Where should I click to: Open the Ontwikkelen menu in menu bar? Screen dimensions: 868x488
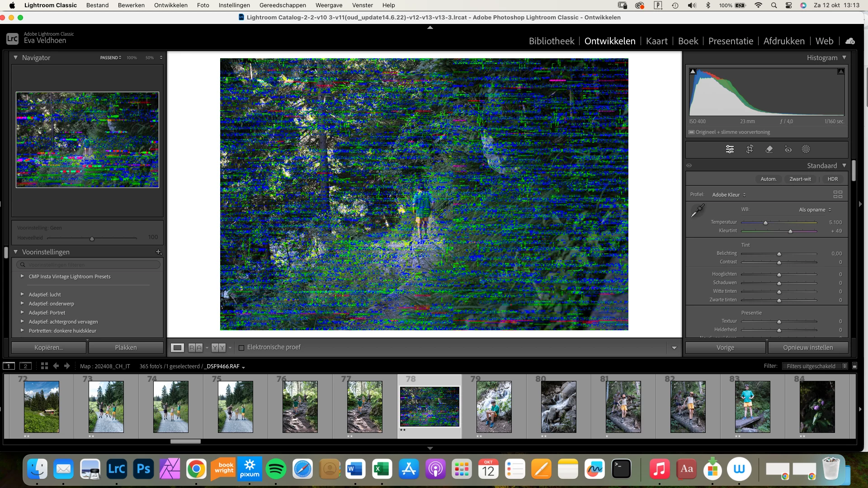pos(170,5)
